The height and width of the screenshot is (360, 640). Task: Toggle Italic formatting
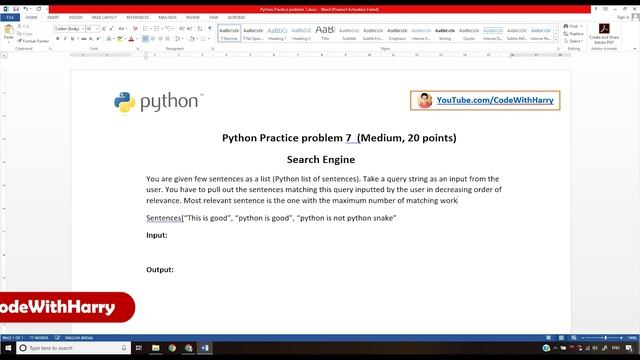click(x=65, y=39)
